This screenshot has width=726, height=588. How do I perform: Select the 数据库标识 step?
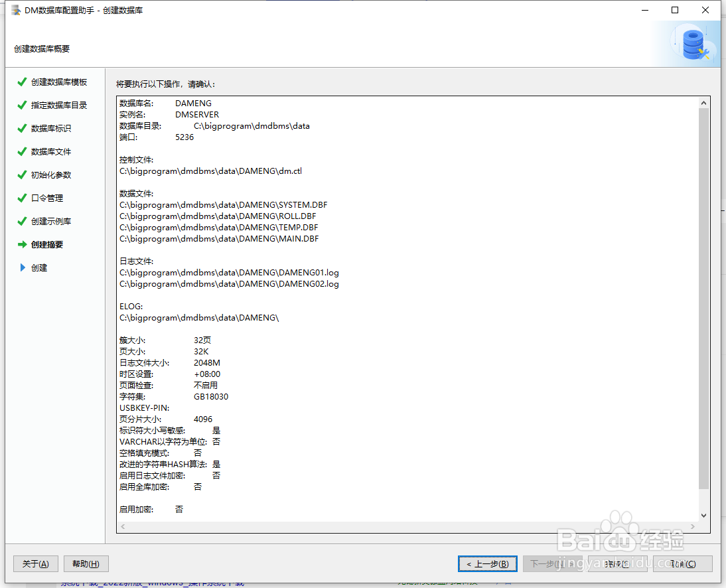[x=51, y=128]
